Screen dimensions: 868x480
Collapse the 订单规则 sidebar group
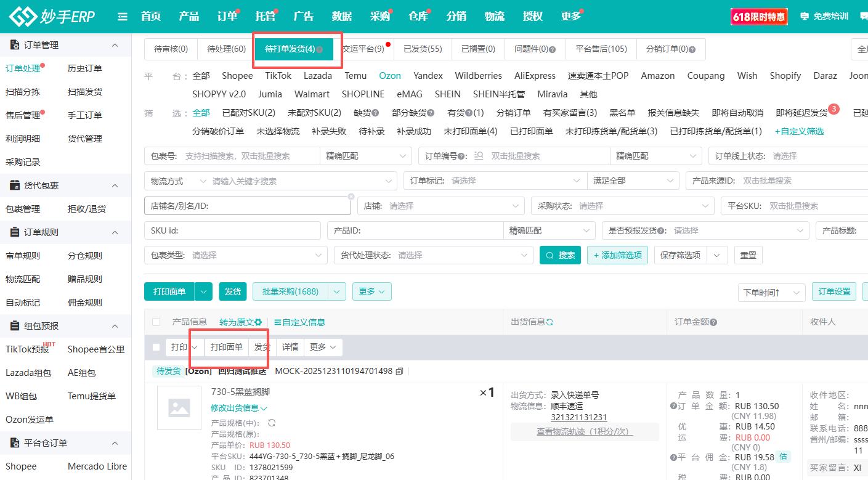pos(115,232)
